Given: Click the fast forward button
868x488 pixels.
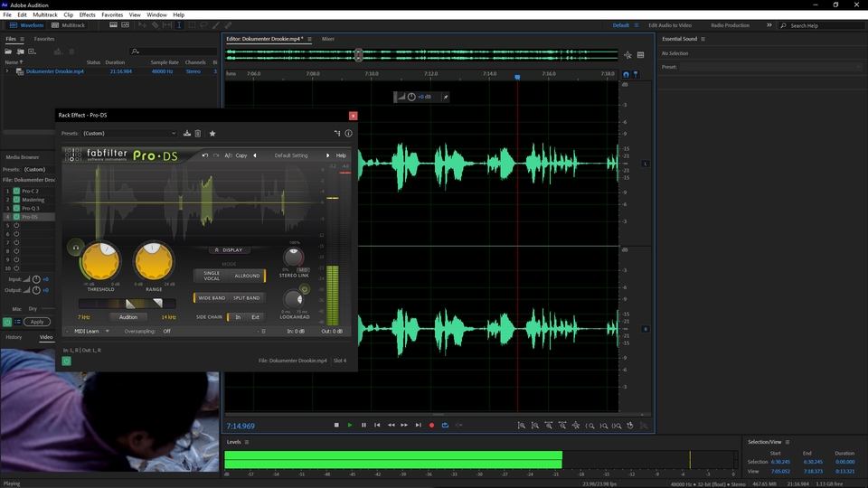Looking at the screenshot, I should coord(404,425).
